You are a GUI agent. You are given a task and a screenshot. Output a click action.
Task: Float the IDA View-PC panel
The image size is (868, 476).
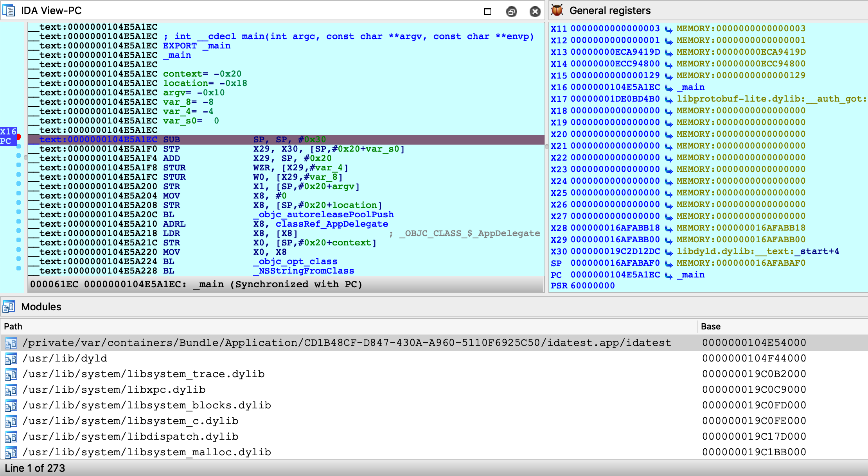511,12
